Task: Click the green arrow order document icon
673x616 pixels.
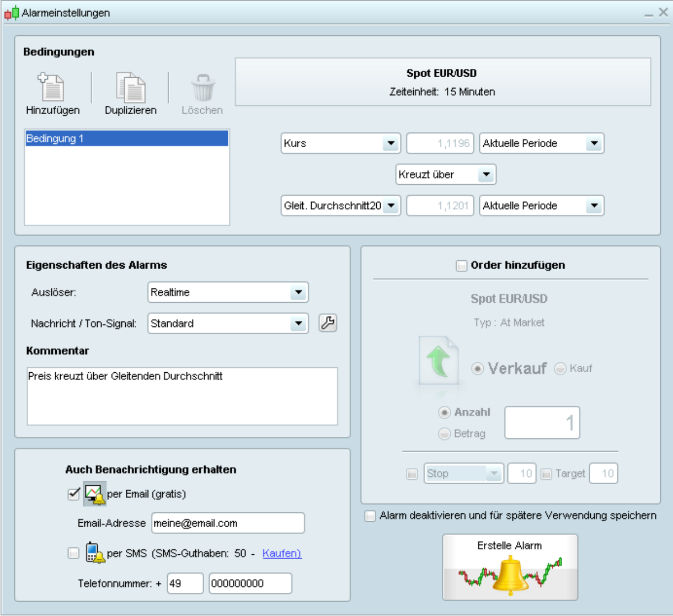Action: click(x=439, y=360)
